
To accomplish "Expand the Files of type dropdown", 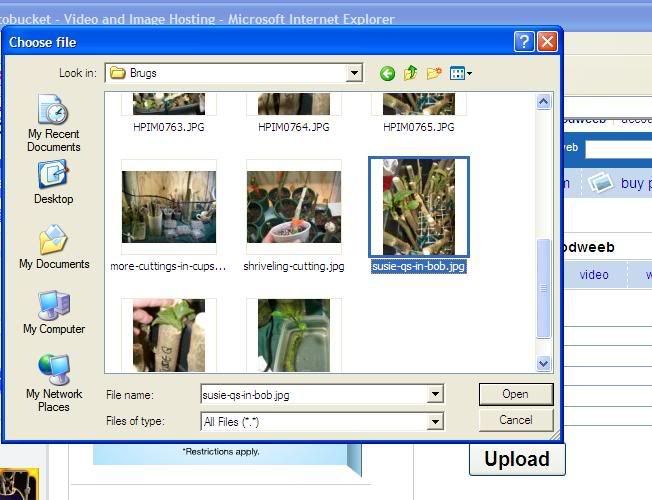I will 435,422.
